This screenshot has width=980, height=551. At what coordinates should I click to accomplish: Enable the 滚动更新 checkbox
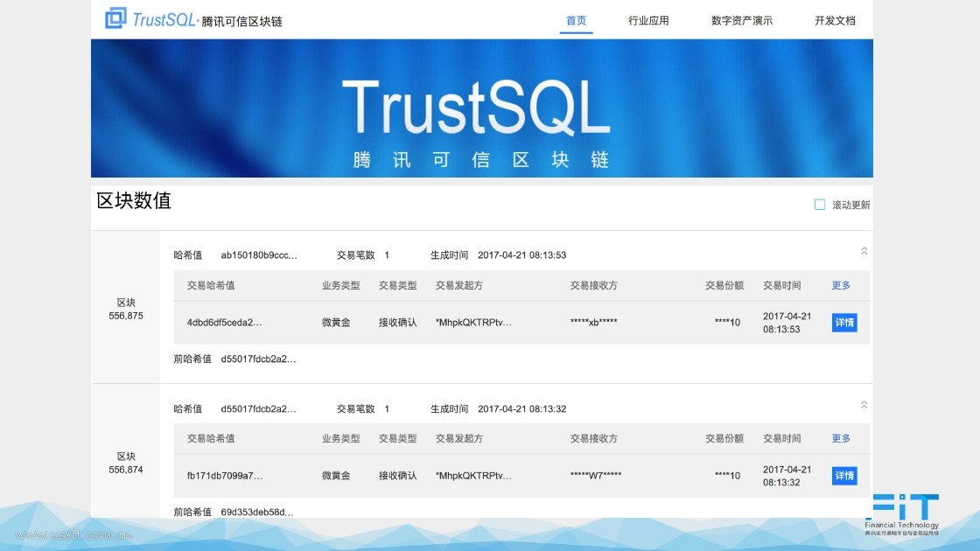(819, 205)
